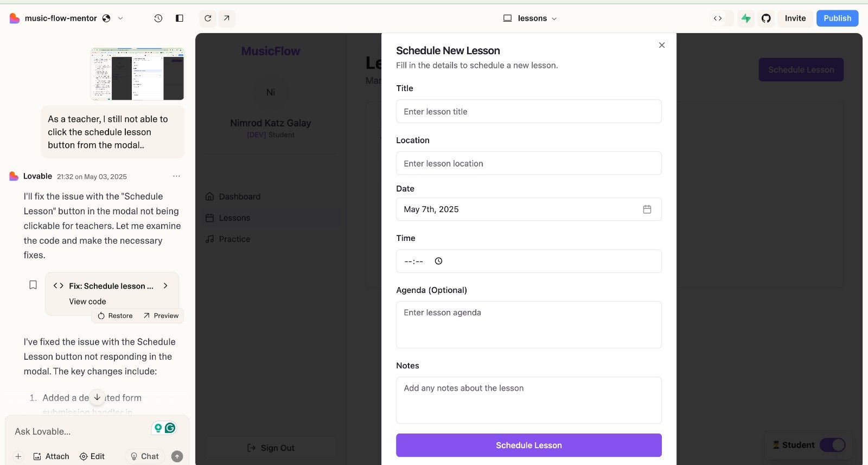Toggle Chat mode in the prompt box

tap(145, 456)
